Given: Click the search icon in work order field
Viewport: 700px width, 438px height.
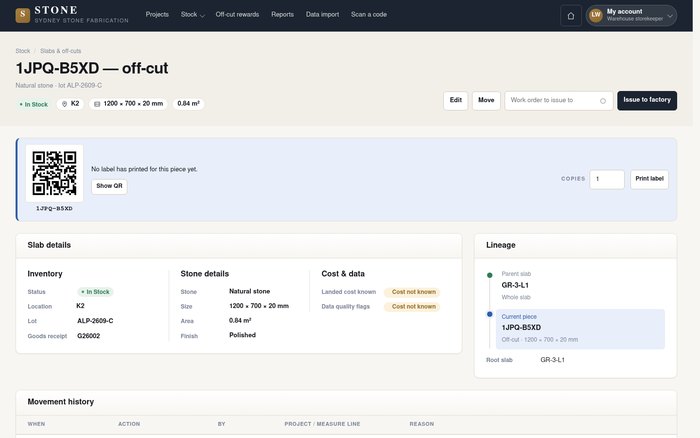Looking at the screenshot, I should click(603, 101).
